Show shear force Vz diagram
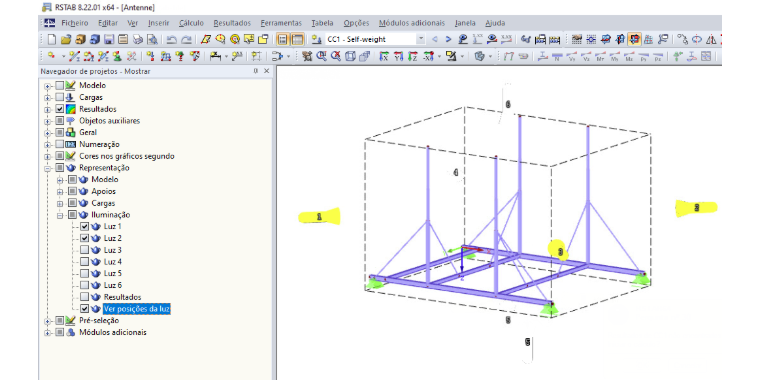This screenshot has height=380, width=760. (x=586, y=56)
